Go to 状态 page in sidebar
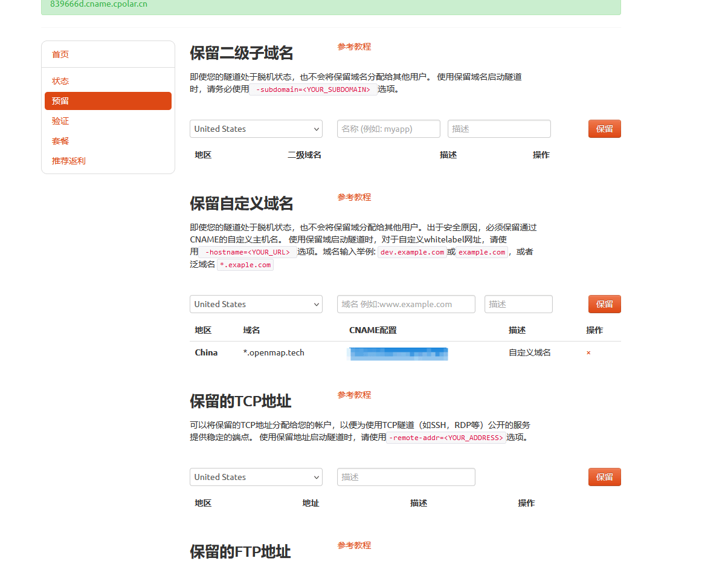The image size is (728, 561). (x=60, y=81)
